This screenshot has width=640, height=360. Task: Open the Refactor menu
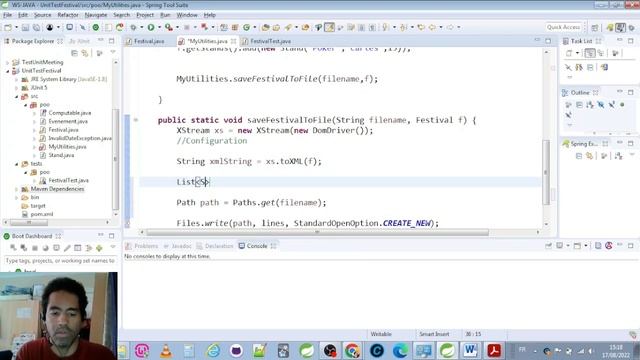click(x=68, y=15)
